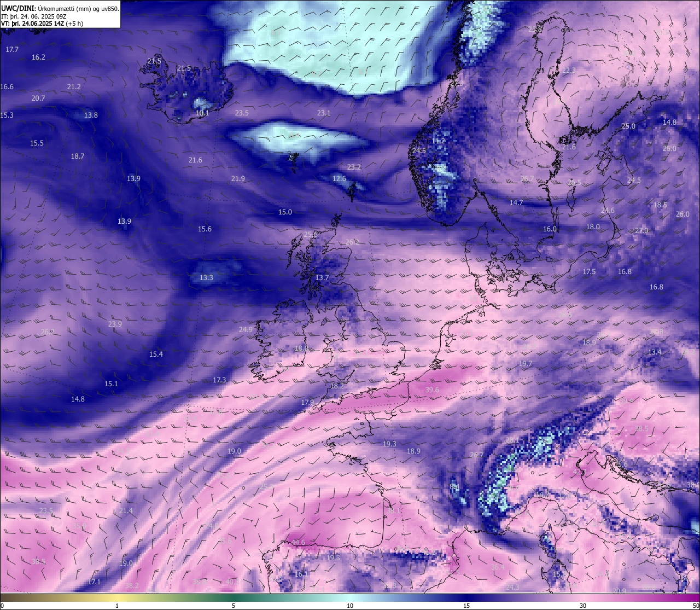Click the colour scale tick label 1
The width and height of the screenshot is (700, 610).
click(117, 606)
